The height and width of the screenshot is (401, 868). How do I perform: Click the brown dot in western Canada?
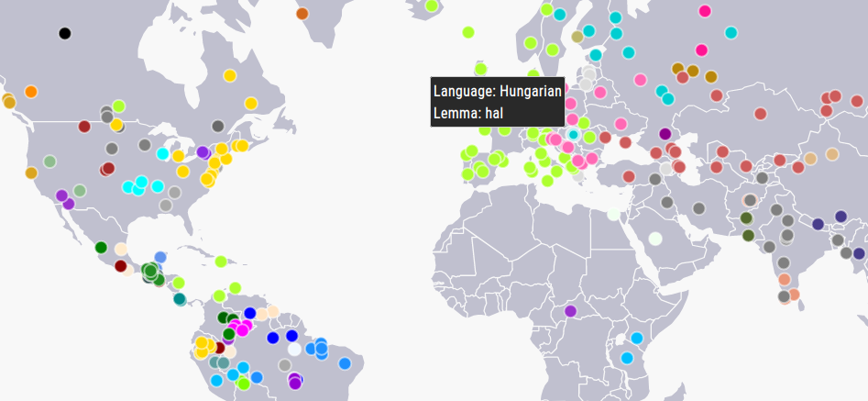(84, 127)
